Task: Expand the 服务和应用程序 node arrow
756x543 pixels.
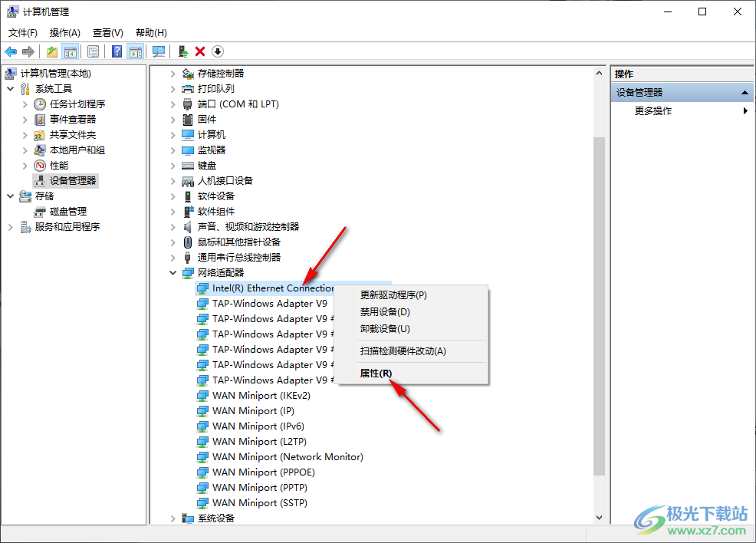Action: [x=11, y=227]
